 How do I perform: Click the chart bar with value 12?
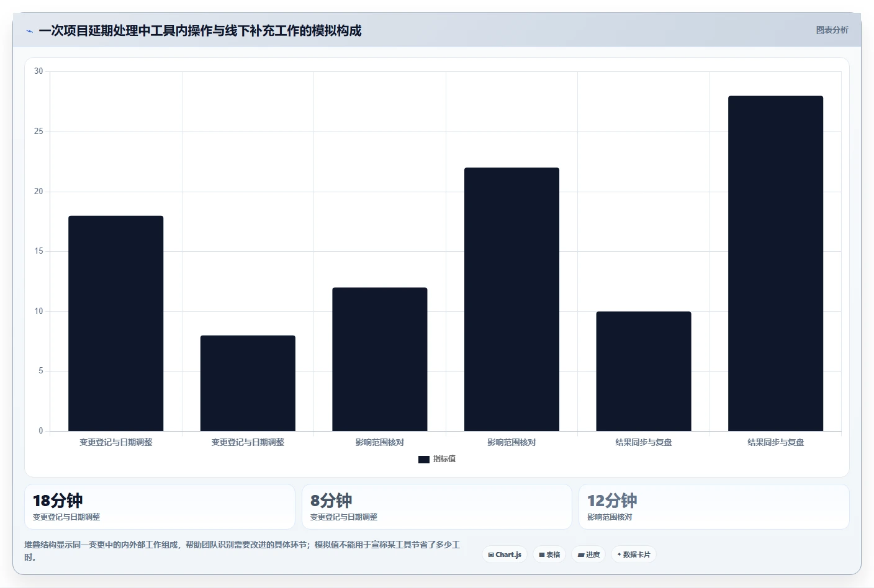(379, 359)
